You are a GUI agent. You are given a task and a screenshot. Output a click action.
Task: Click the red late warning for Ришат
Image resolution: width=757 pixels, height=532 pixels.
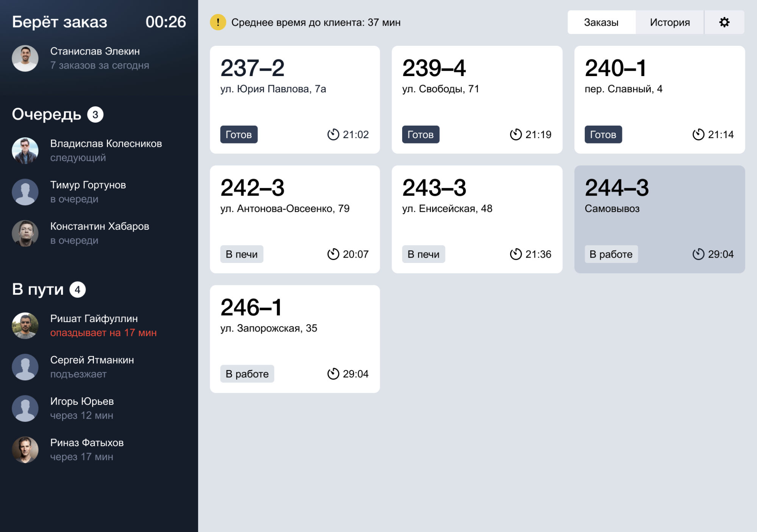point(103,333)
